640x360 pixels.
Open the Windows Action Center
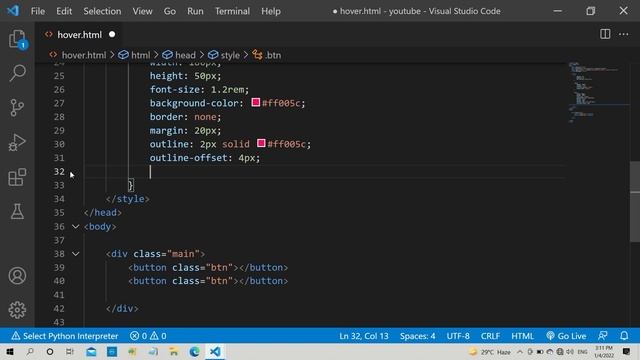pyautogui.click(x=626, y=352)
